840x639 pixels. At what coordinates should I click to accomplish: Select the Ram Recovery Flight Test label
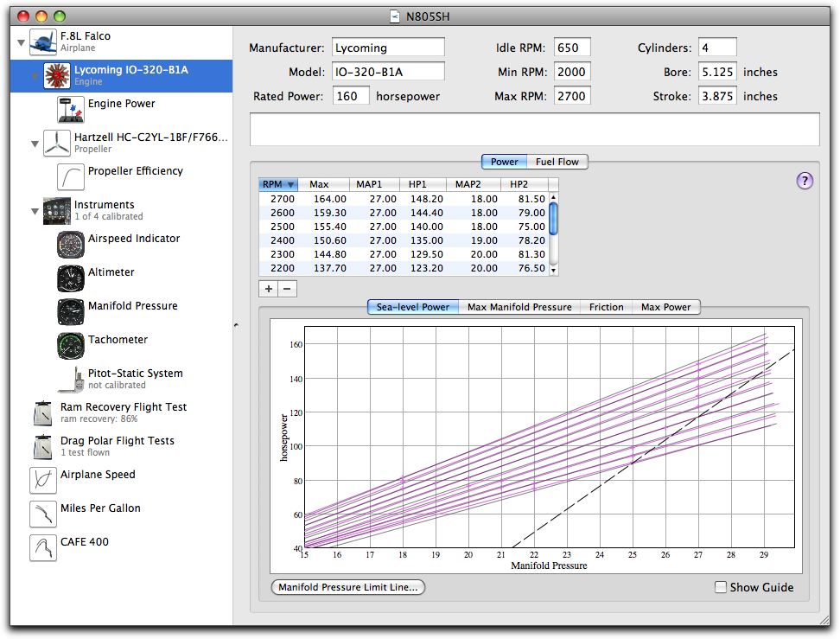point(124,407)
